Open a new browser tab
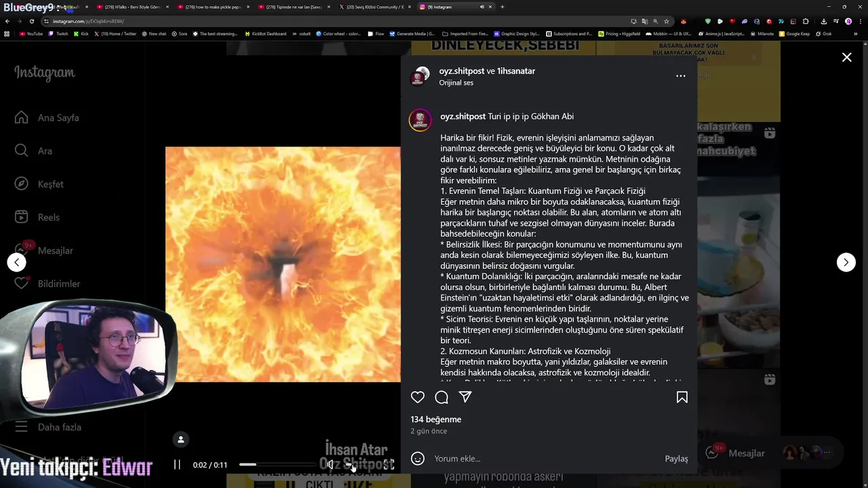The height and width of the screenshot is (488, 868). 502,7
